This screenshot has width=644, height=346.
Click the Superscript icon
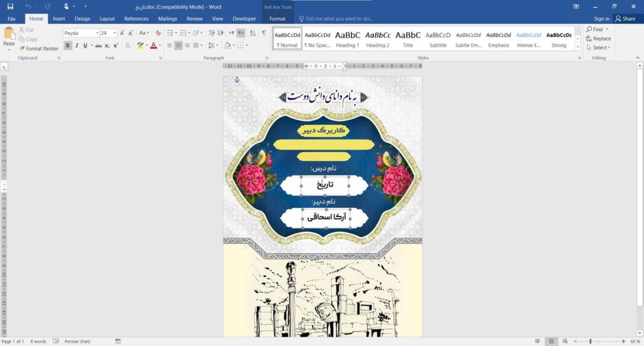(116, 46)
